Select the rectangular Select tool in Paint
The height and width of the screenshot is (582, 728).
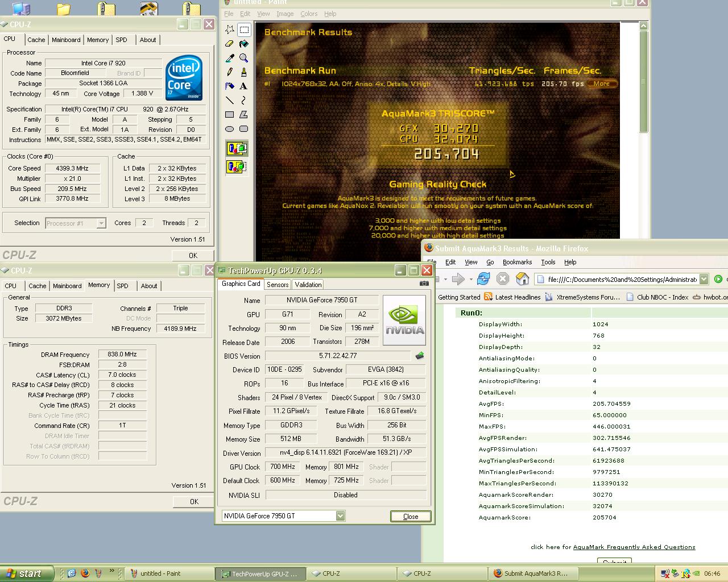click(x=244, y=30)
